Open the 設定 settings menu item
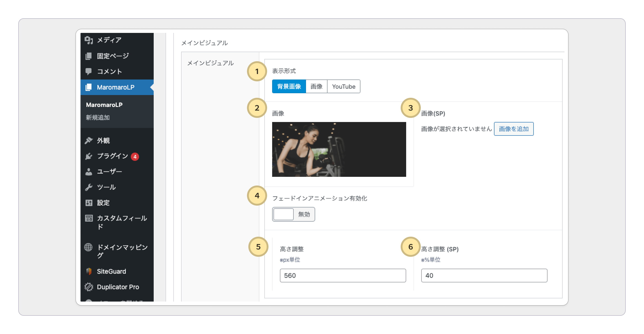 coord(103,203)
